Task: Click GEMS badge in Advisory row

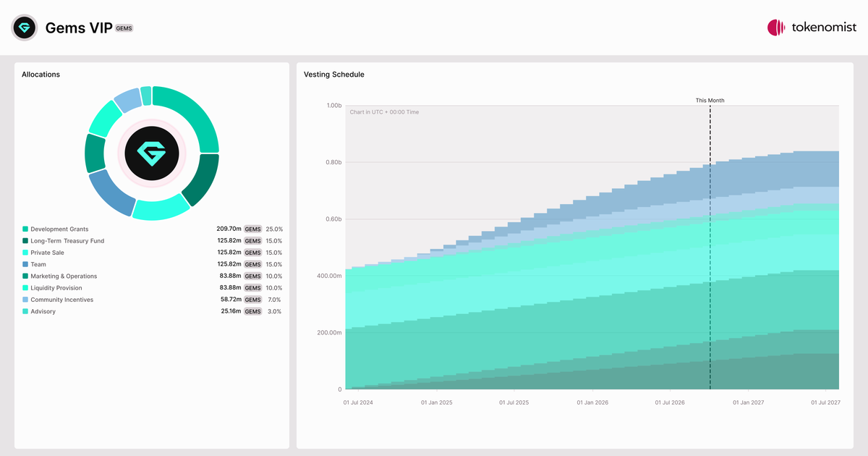Action: click(252, 311)
